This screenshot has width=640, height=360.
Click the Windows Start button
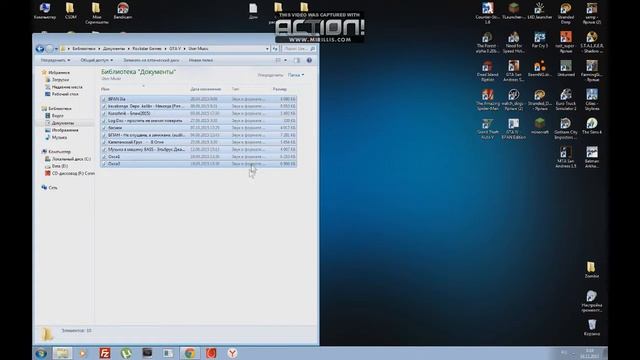pyautogui.click(x=41, y=353)
